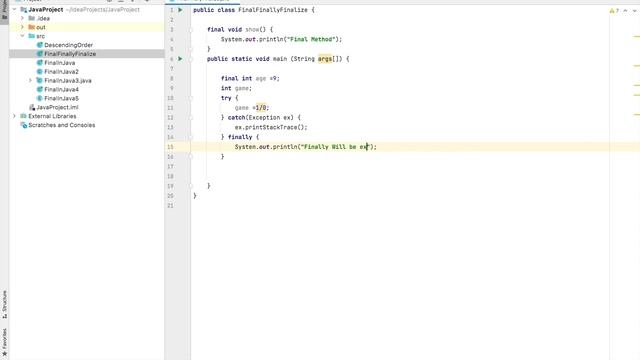The image size is (640, 360).
Task: Open the Structure tool window tab
Action: (x=4, y=304)
